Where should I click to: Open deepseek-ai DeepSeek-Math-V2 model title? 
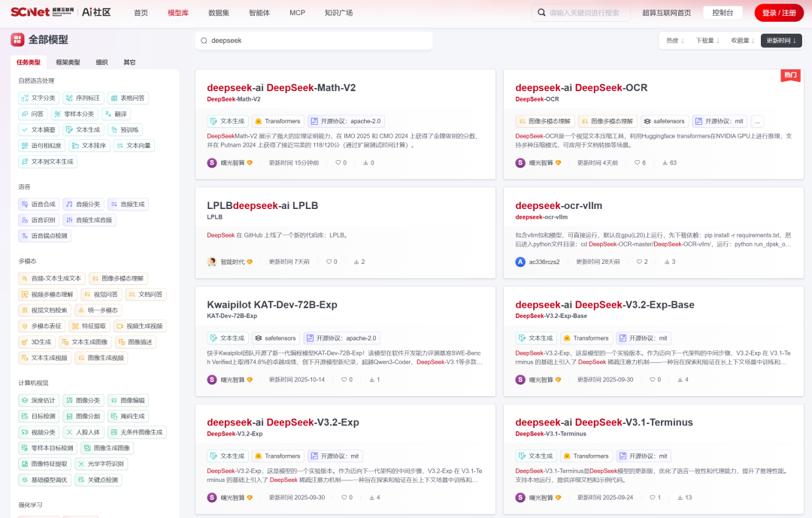[x=281, y=87]
